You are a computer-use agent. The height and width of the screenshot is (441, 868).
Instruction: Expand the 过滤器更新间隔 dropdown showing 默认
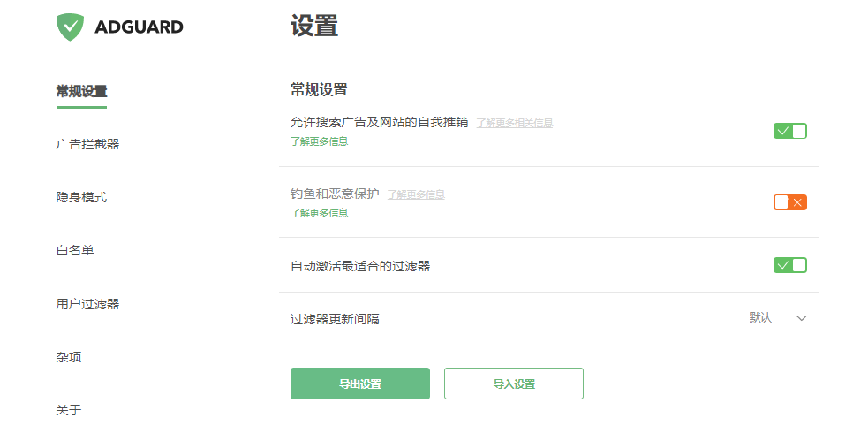pyautogui.click(x=778, y=318)
